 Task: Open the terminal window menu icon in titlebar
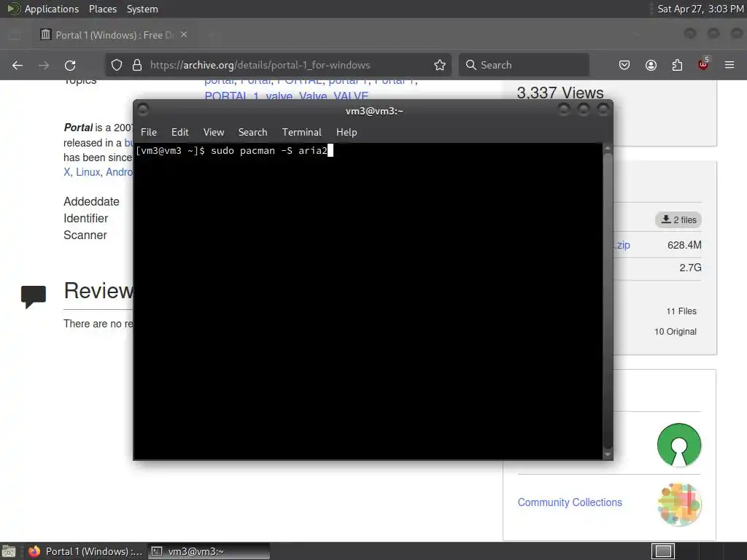point(143,110)
